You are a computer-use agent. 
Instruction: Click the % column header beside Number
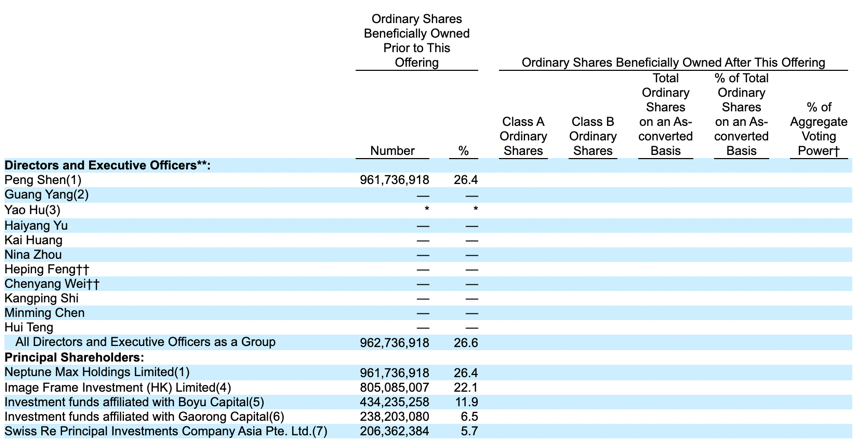463,151
